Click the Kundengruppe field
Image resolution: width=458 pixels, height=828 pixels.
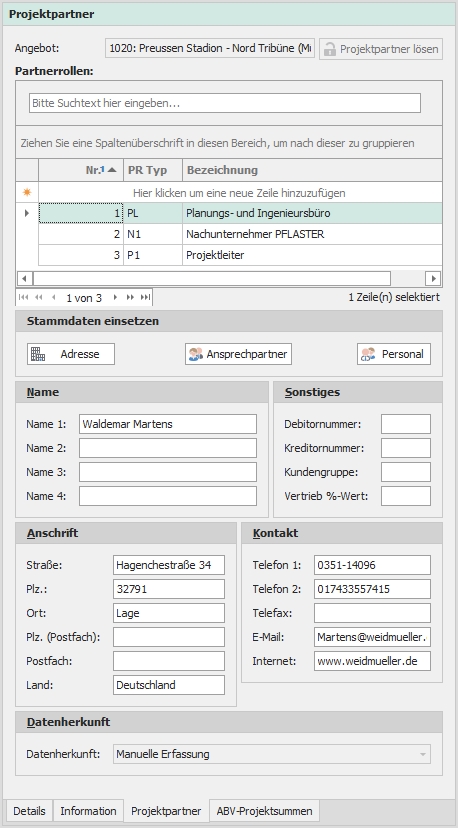point(406,472)
